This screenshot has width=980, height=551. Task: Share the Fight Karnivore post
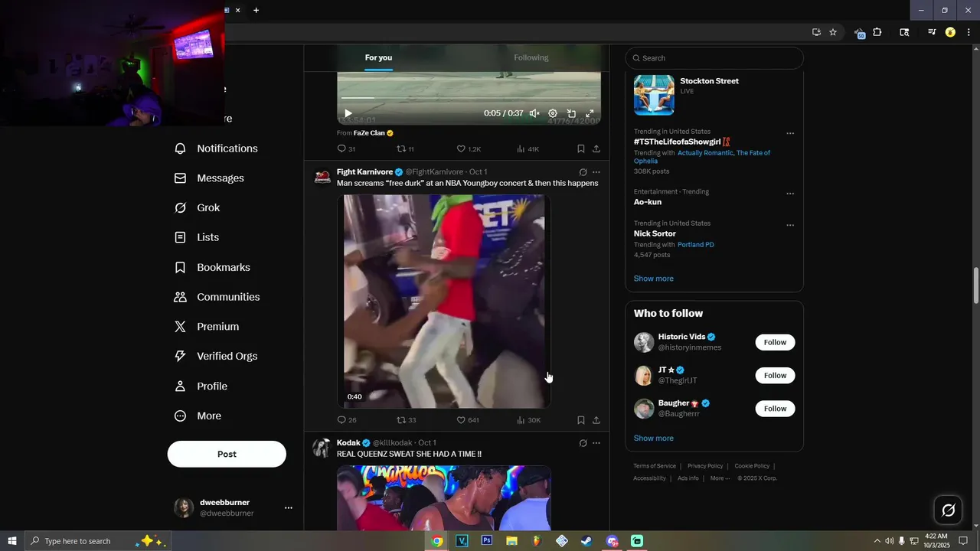click(596, 420)
